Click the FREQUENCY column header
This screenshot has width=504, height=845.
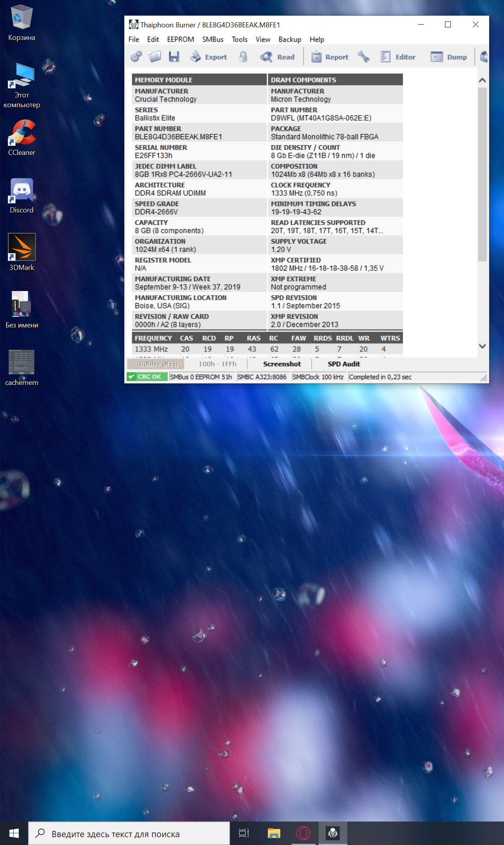point(153,338)
